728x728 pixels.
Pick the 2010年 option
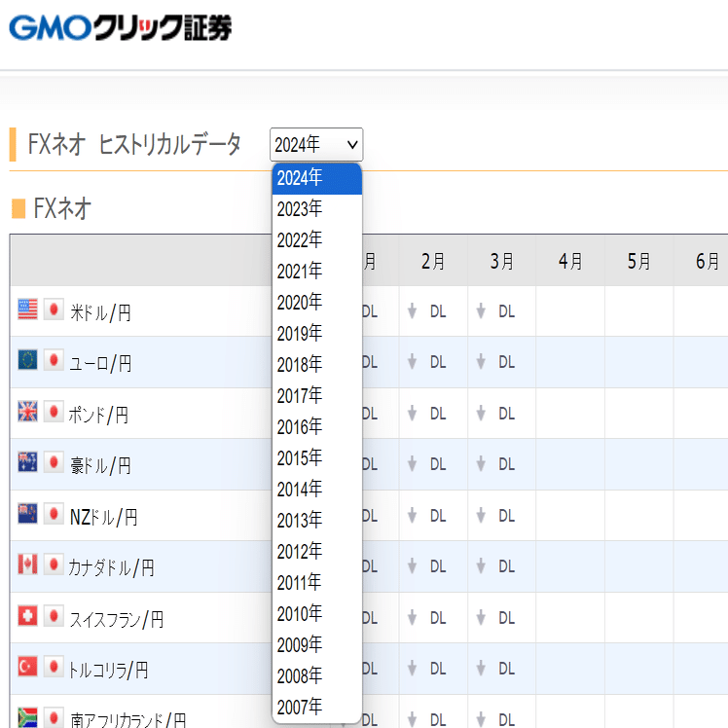(x=317, y=613)
